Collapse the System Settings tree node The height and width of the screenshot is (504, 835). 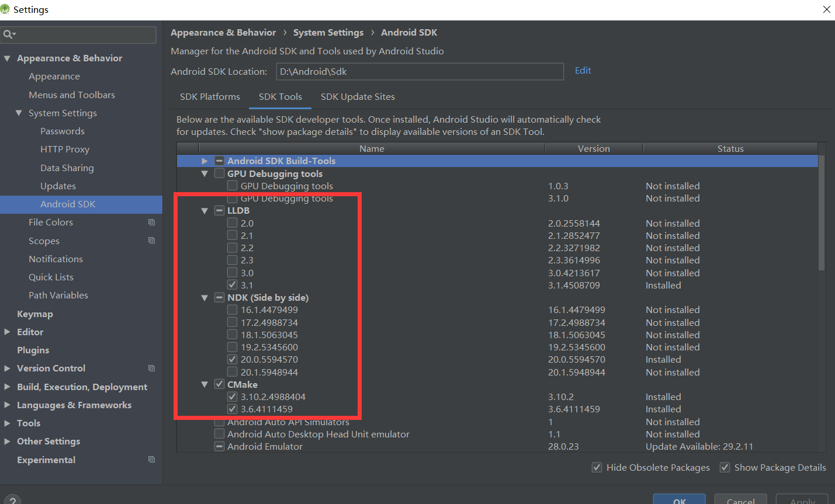click(19, 113)
